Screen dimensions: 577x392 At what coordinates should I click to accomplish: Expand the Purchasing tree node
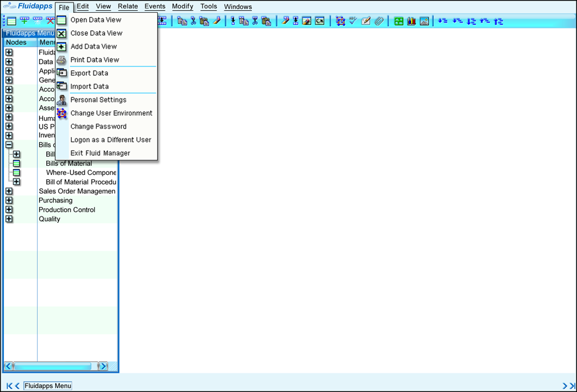click(x=9, y=200)
